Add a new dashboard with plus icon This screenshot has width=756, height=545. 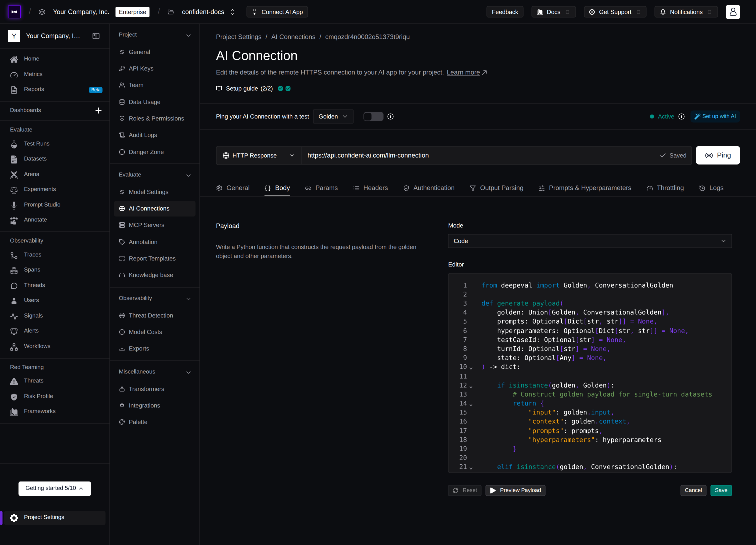[x=98, y=110]
